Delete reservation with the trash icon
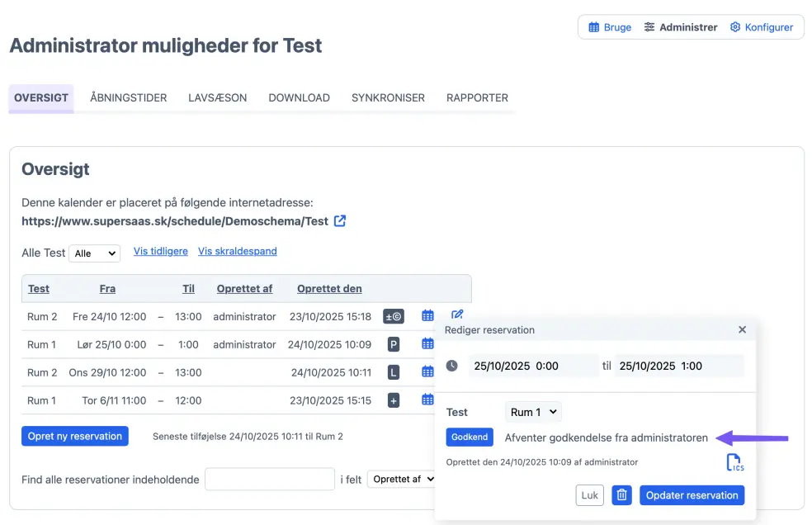The width and height of the screenshot is (812, 525). 622,495
